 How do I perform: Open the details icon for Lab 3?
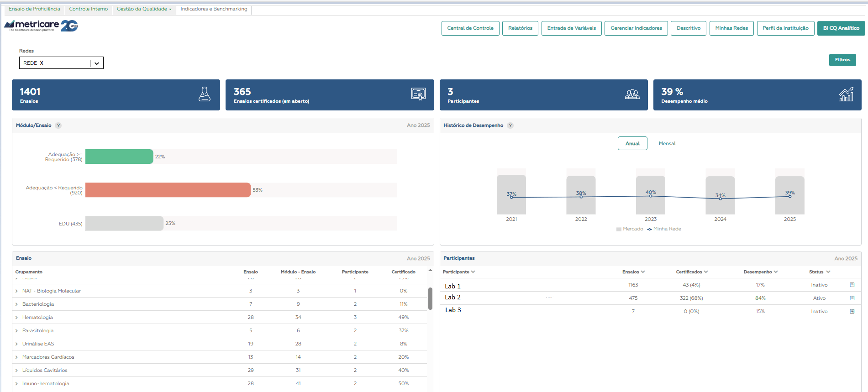point(852,311)
